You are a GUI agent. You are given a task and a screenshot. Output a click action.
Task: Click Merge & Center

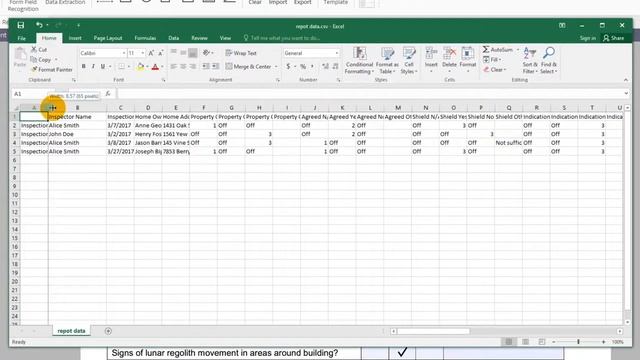248,67
